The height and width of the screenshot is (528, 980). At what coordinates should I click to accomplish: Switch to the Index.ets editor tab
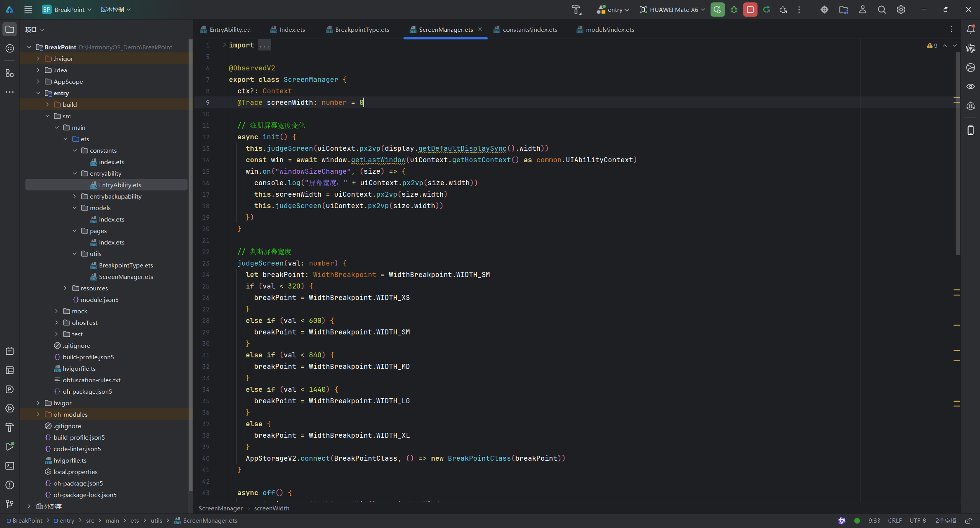click(x=292, y=29)
